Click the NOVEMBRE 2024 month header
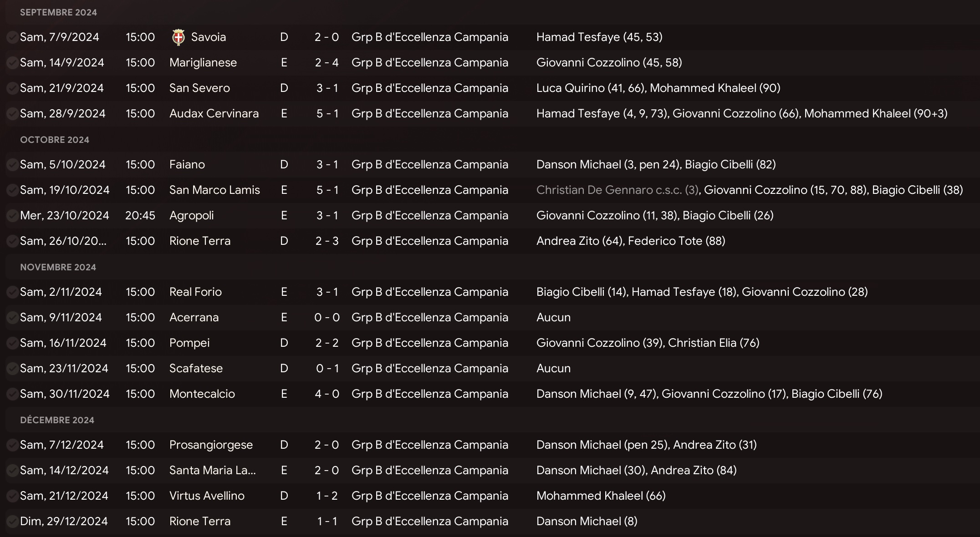Viewport: 980px width, 537px height. [x=58, y=267]
